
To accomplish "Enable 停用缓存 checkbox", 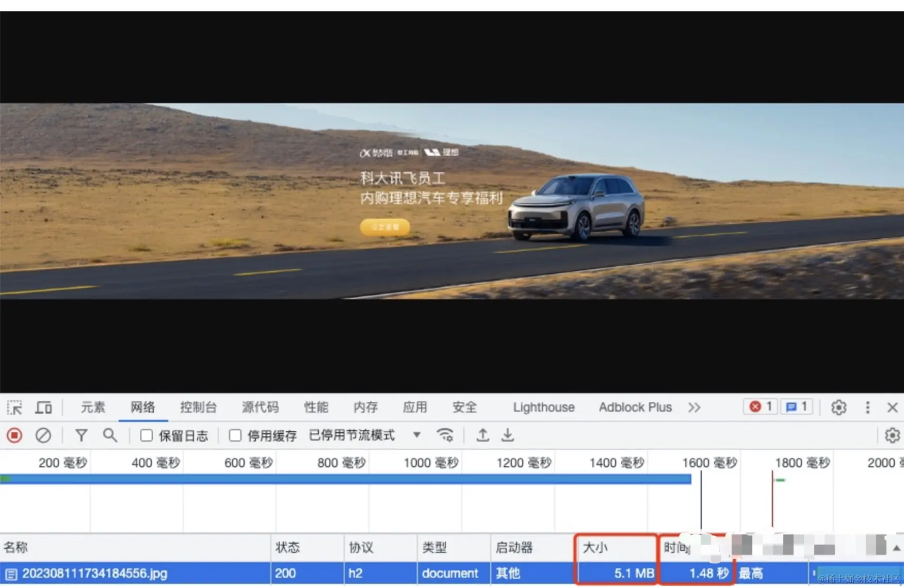I will 235,435.
